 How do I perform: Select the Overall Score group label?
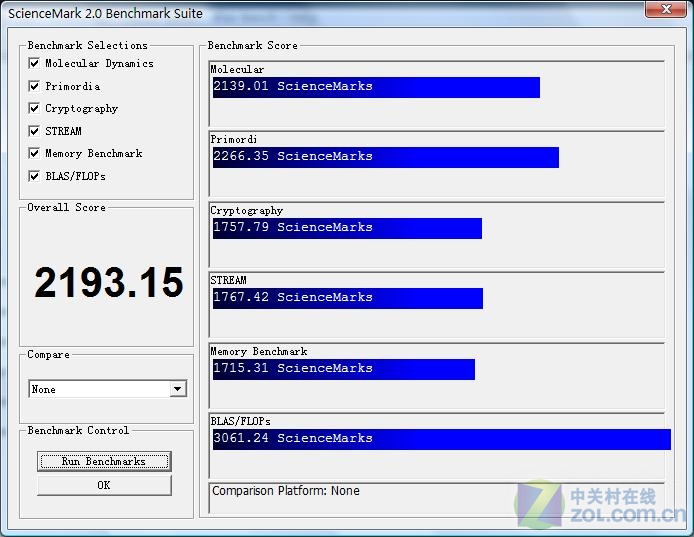[66, 208]
